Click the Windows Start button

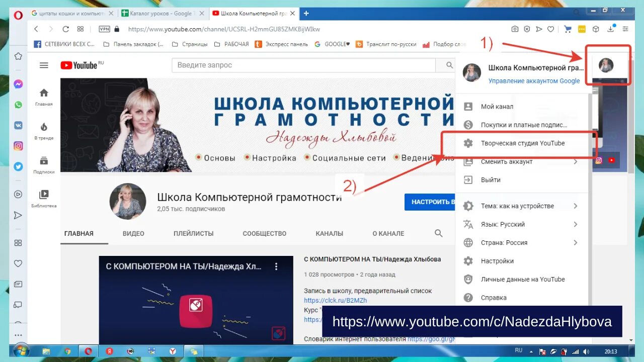click(21, 350)
